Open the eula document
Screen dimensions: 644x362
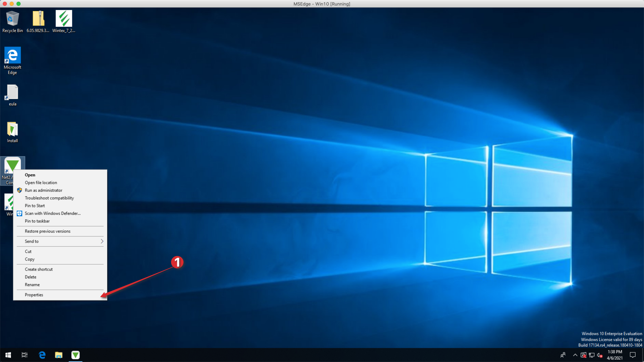pos(12,93)
